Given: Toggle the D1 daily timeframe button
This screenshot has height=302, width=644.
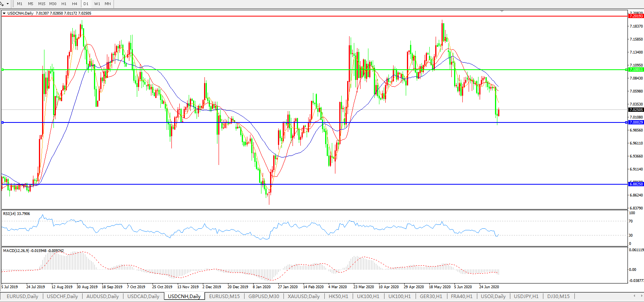Looking at the screenshot, I should (86, 4).
